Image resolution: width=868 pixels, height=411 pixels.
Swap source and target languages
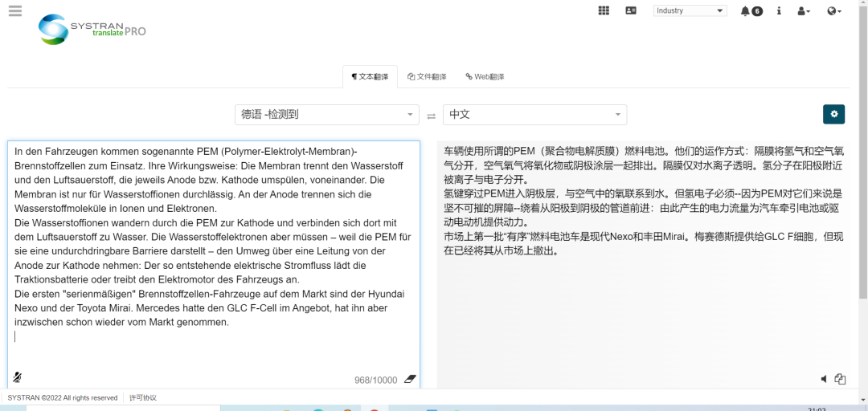click(x=432, y=116)
